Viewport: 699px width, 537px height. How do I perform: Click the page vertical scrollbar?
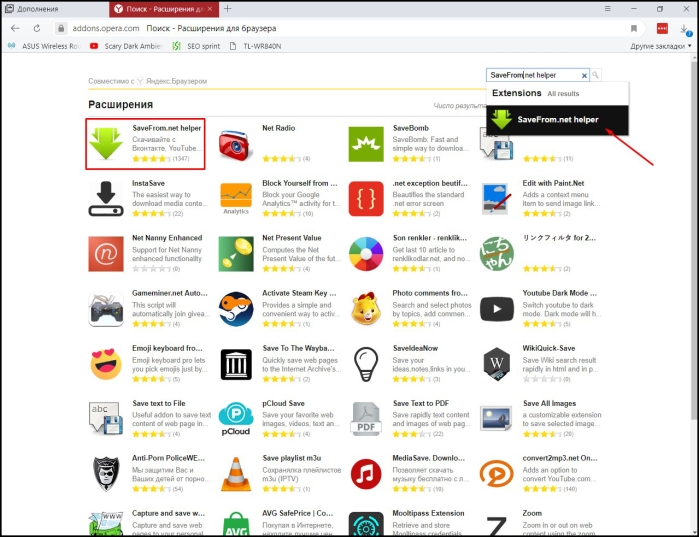(694, 241)
